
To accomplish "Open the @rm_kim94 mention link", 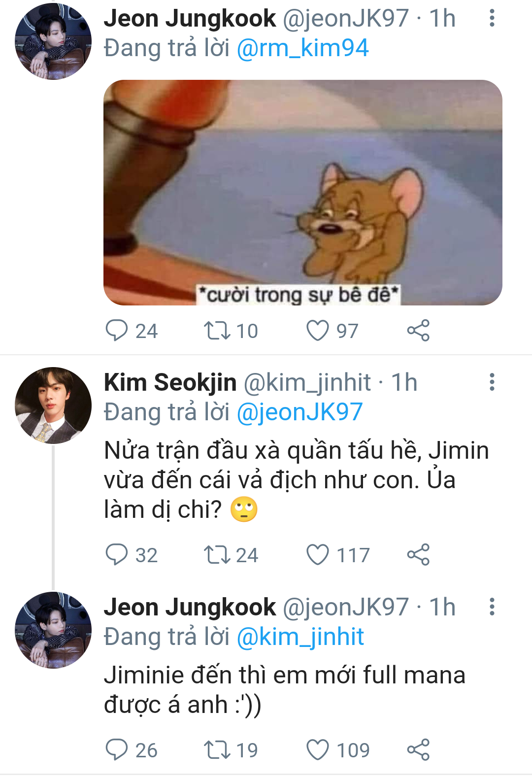I will click(302, 48).
